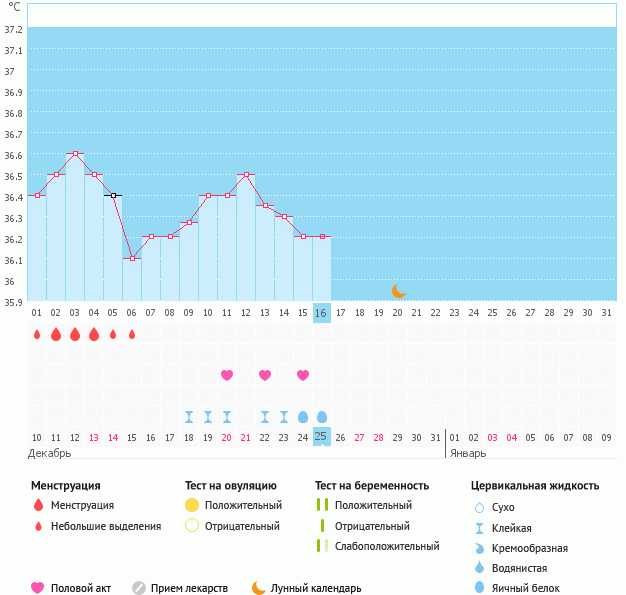Click the heart icon under cycle day 15
Image resolution: width=626 pixels, height=595 pixels.
click(303, 375)
